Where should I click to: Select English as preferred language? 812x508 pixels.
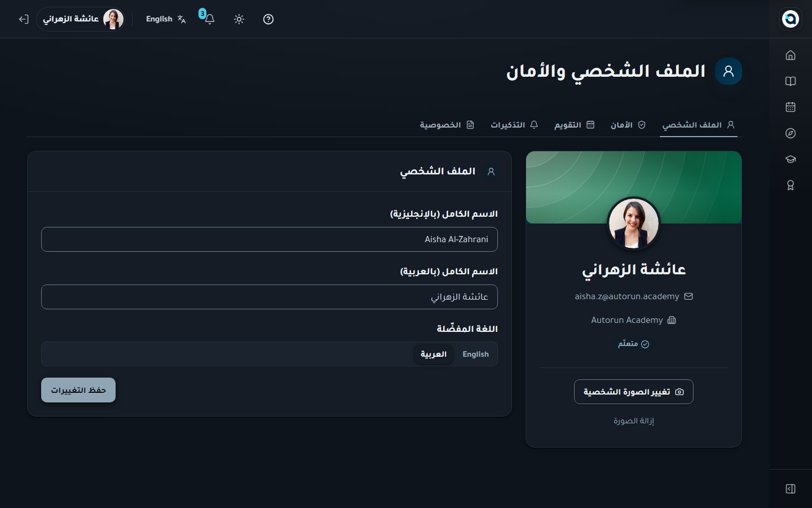475,354
